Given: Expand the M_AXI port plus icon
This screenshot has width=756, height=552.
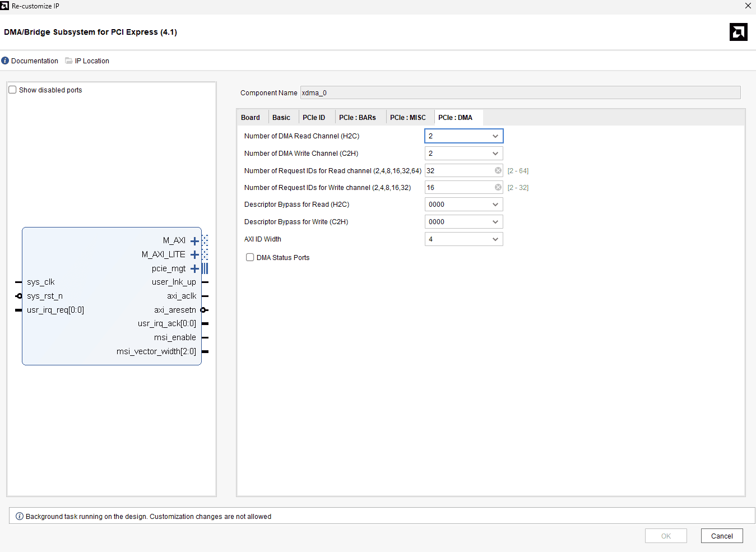Looking at the screenshot, I should click(194, 241).
